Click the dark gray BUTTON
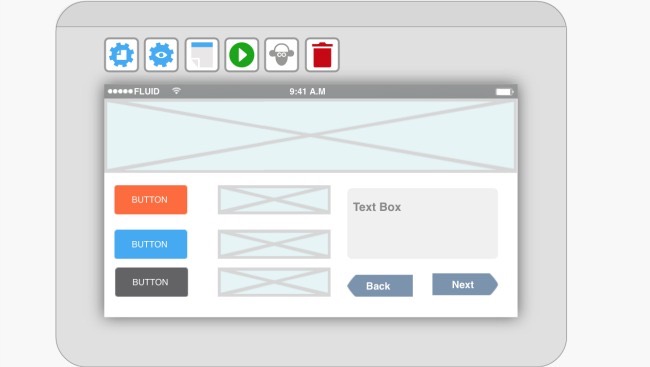 [151, 282]
